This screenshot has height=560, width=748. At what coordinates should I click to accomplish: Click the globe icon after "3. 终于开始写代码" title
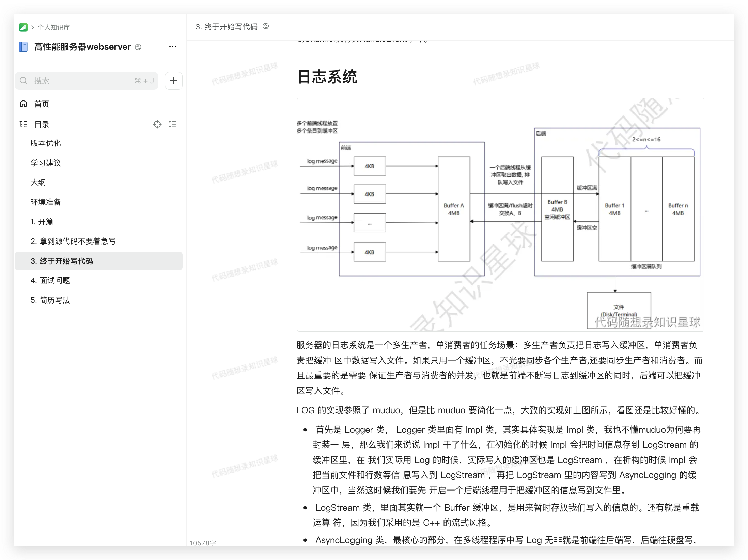266,26
